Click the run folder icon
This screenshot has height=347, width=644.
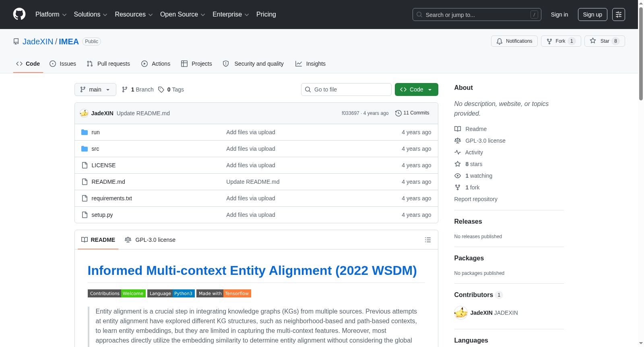tap(85, 132)
